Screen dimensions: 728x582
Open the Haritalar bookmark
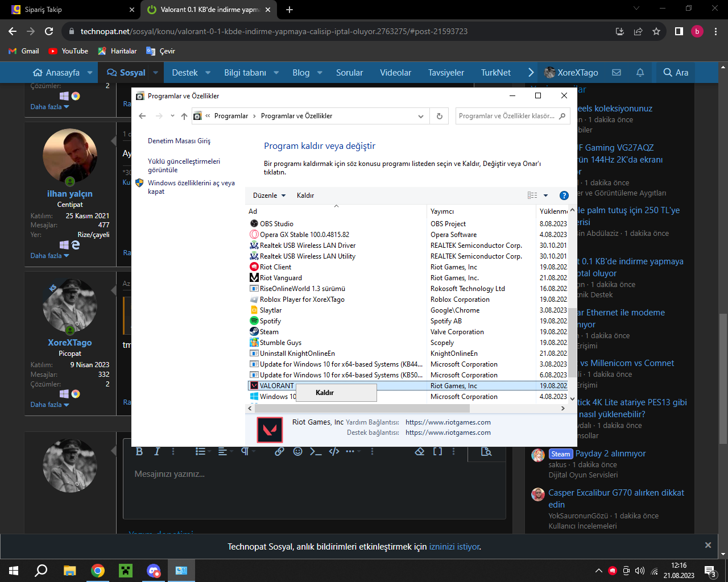tap(117, 51)
